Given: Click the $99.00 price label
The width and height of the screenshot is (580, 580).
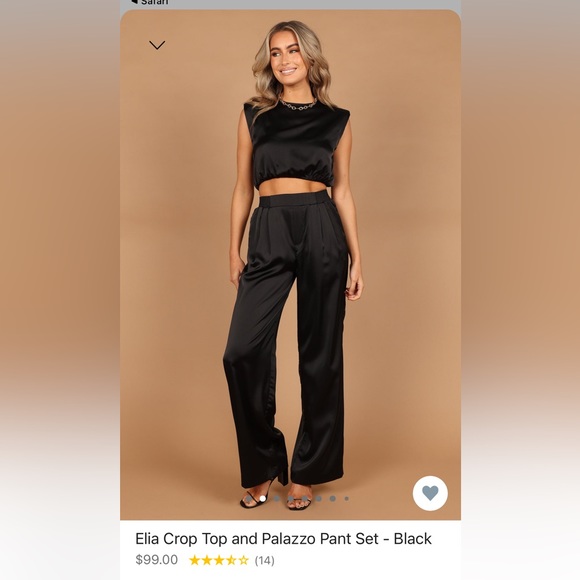Looking at the screenshot, I should (156, 560).
